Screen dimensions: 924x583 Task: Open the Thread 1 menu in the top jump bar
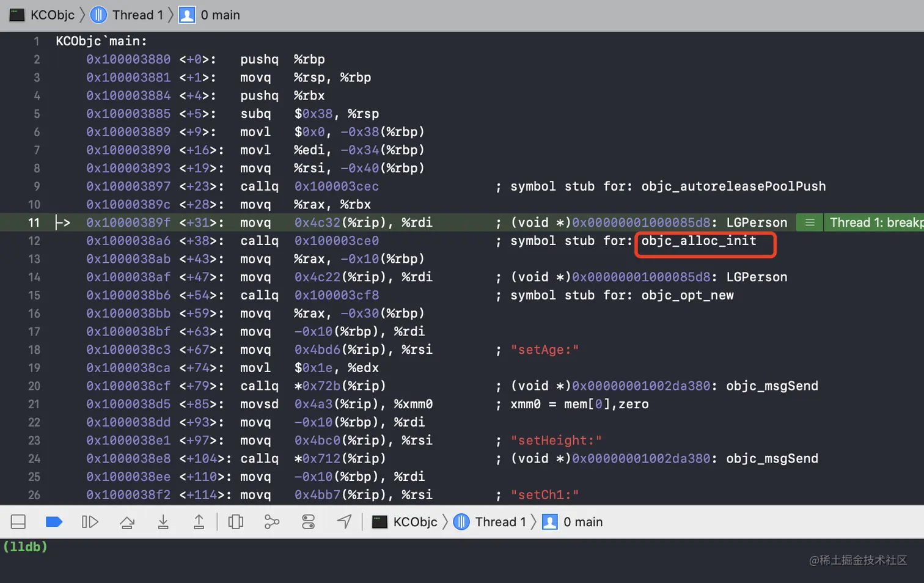(x=137, y=15)
